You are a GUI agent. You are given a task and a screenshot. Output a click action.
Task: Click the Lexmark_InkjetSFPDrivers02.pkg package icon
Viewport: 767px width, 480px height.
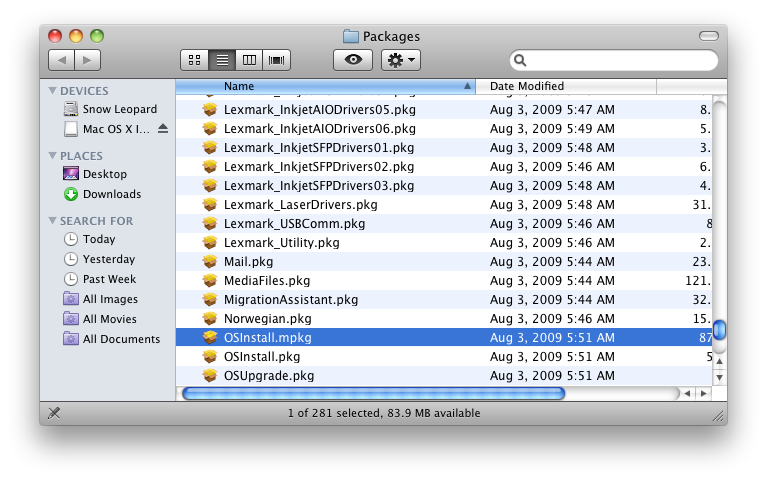[210, 167]
